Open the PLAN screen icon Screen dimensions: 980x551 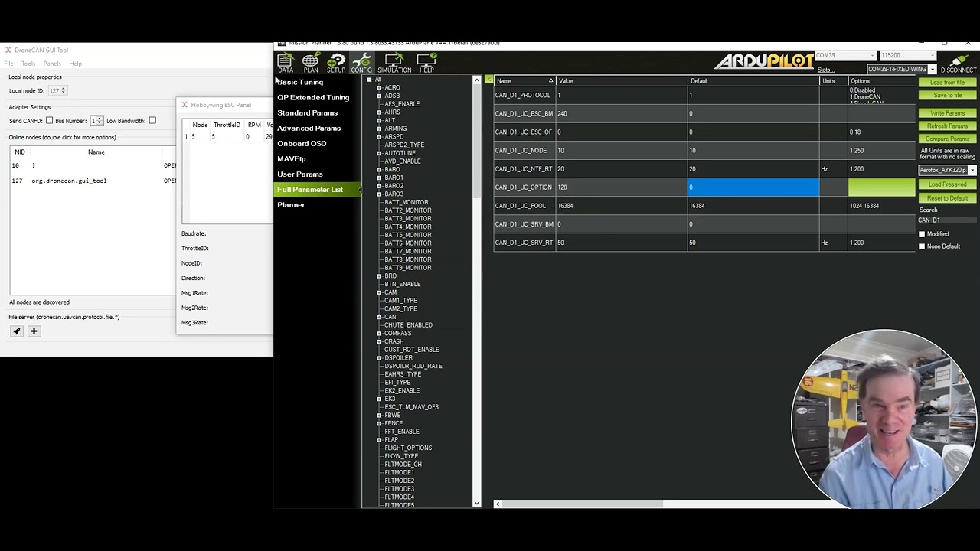point(311,63)
